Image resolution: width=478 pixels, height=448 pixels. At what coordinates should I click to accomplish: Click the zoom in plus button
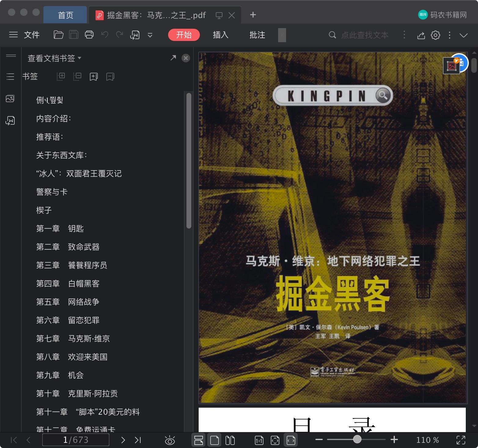coord(394,440)
